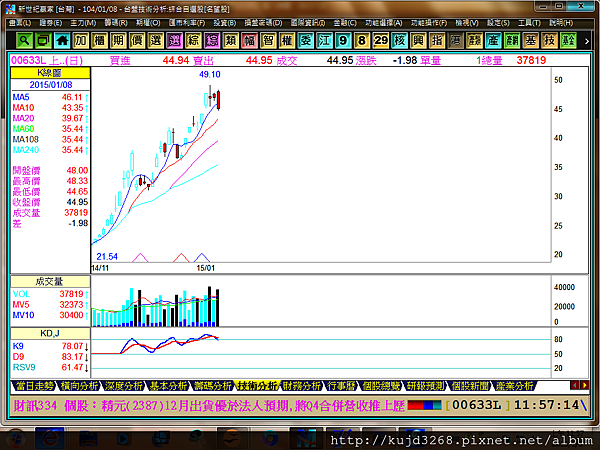The width and height of the screenshot is (600, 450).
Task: Open the 匯市利率(F) menu
Action: [x=187, y=23]
